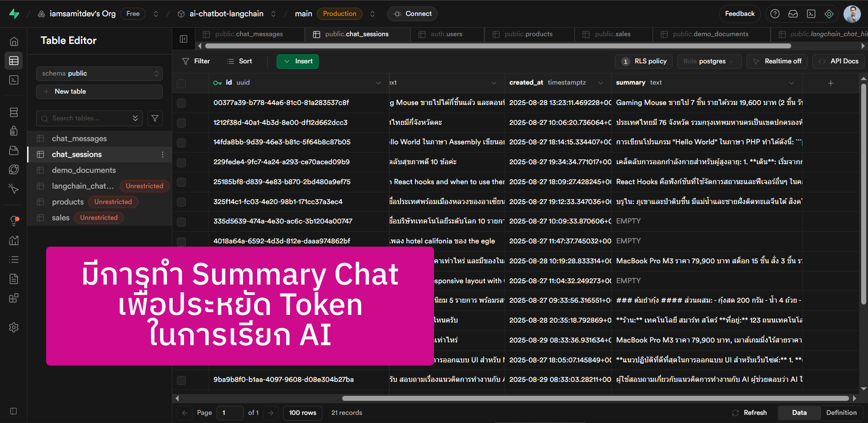Image resolution: width=868 pixels, height=423 pixels.
Task: Open Database sidebar icon
Action: coord(14,112)
